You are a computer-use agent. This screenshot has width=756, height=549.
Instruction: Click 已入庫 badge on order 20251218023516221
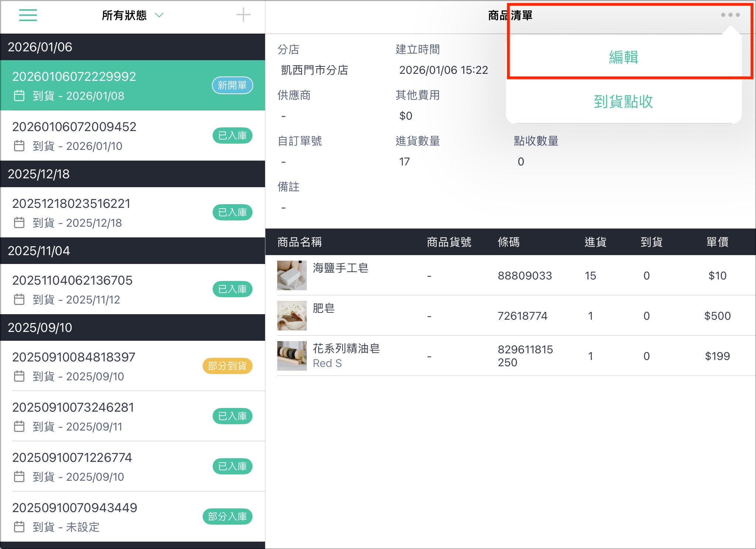click(x=232, y=212)
